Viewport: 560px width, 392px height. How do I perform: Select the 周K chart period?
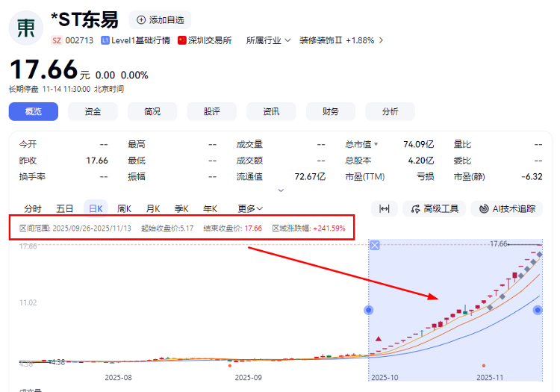point(124,209)
